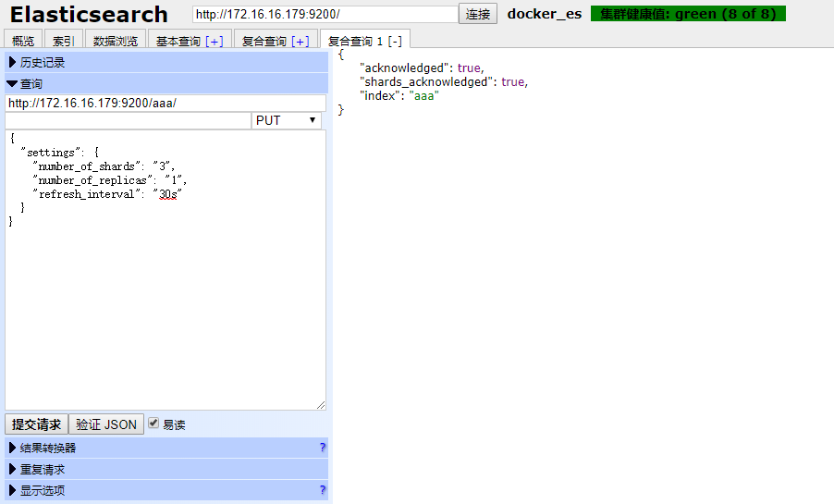Expand the 显示选项 section
This screenshot has width=834, height=504.
click(43, 490)
